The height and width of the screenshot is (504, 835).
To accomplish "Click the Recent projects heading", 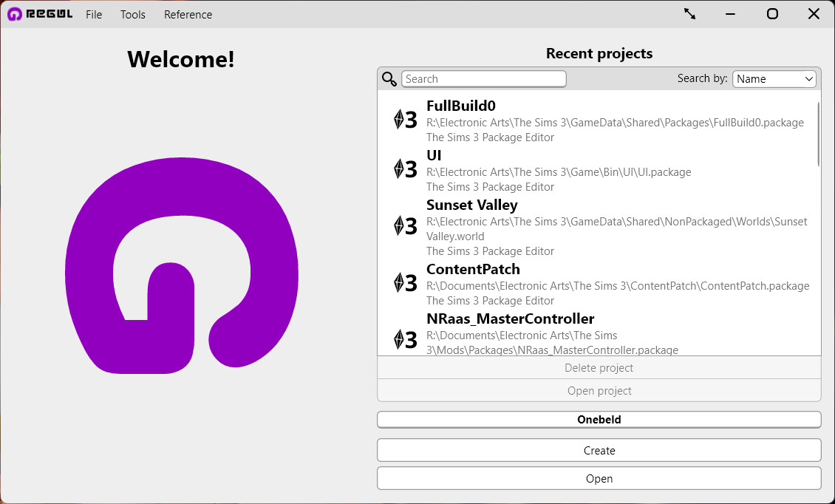I will (x=599, y=53).
